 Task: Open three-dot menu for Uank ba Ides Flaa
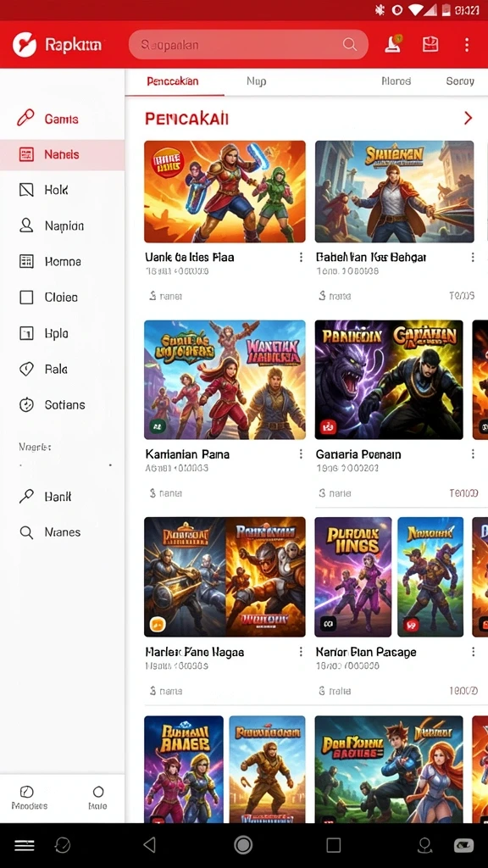pyautogui.click(x=301, y=257)
